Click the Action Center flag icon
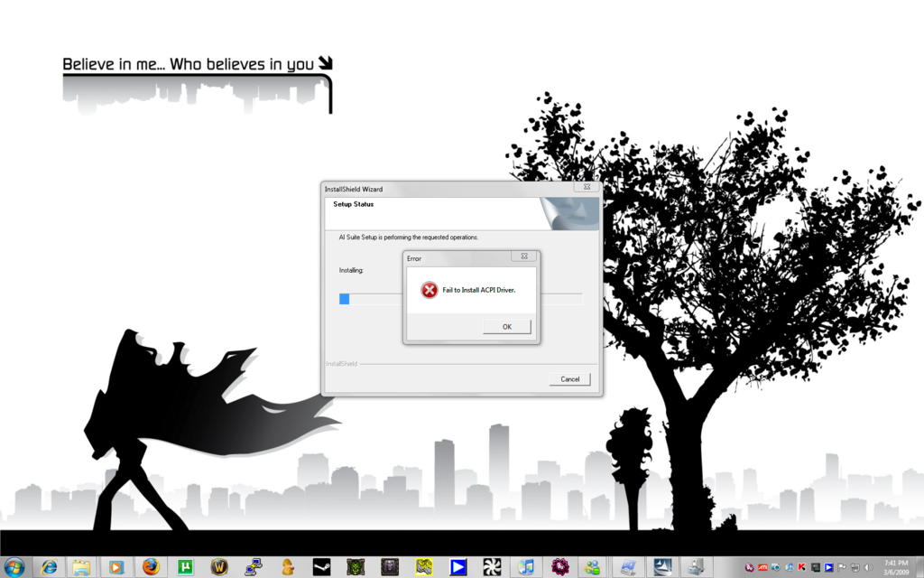924x578 pixels. pos(842,567)
